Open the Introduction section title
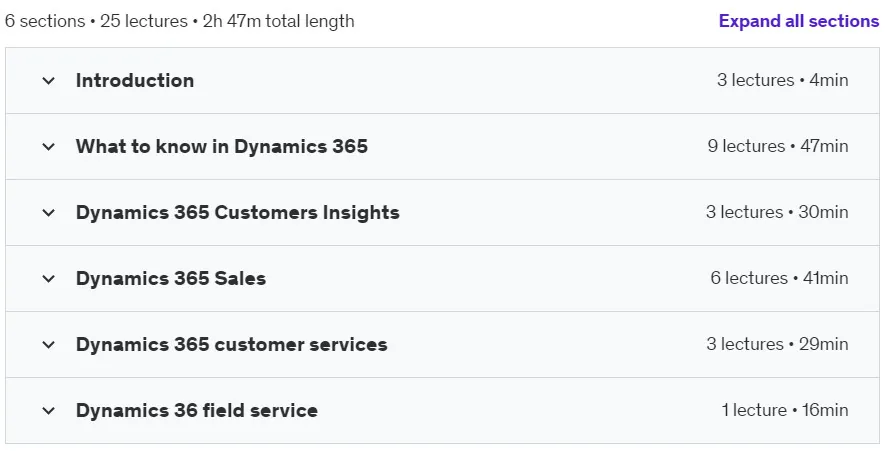The image size is (885, 451). pyautogui.click(x=135, y=80)
